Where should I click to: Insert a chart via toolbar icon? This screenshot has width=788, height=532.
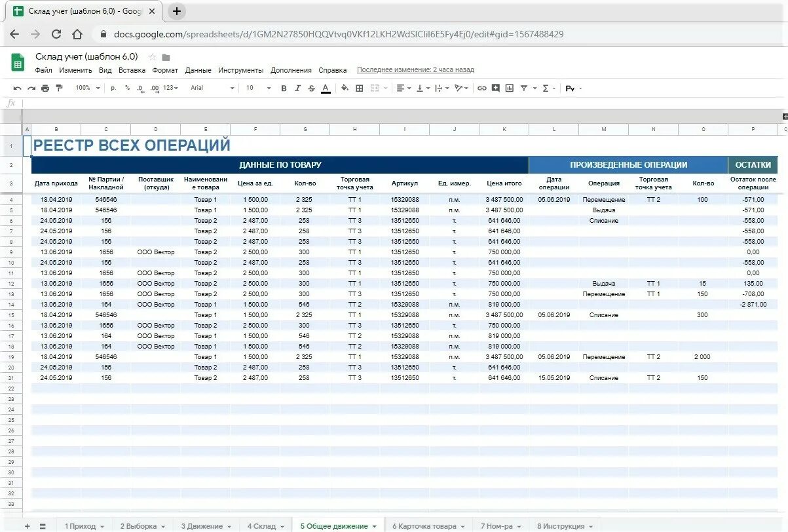point(510,88)
